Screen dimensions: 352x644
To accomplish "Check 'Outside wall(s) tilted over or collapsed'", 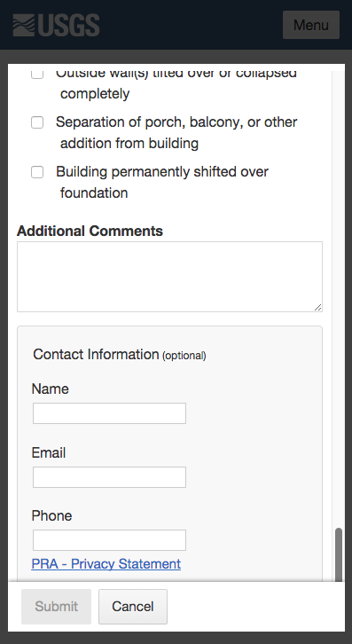I will pyautogui.click(x=37, y=74).
